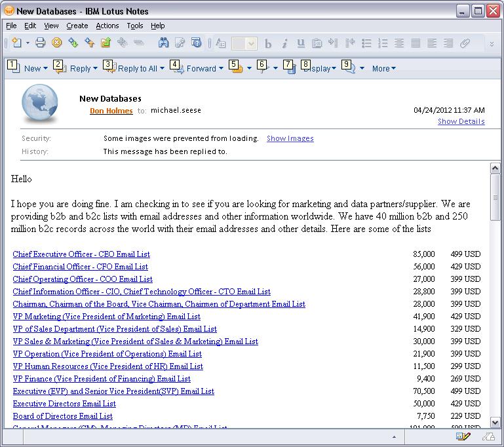The width and height of the screenshot is (504, 447).
Task: Click the left-align paragraph icon
Action: click(x=432, y=43)
